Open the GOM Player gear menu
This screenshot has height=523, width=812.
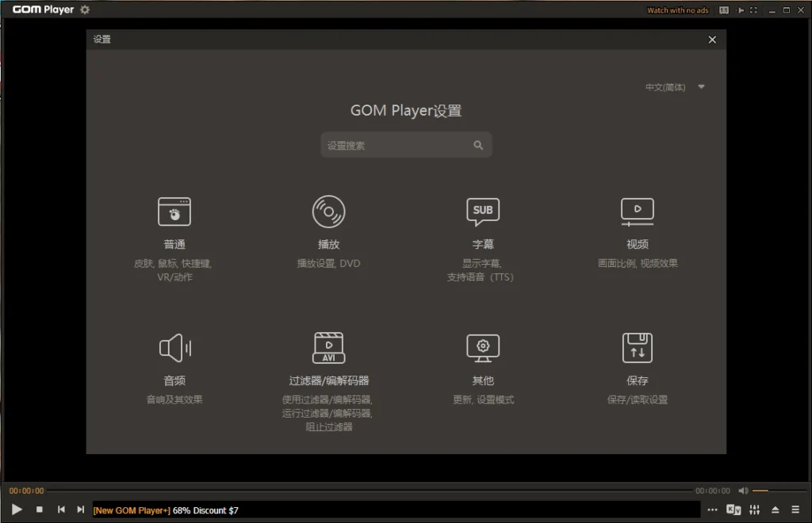(x=85, y=10)
